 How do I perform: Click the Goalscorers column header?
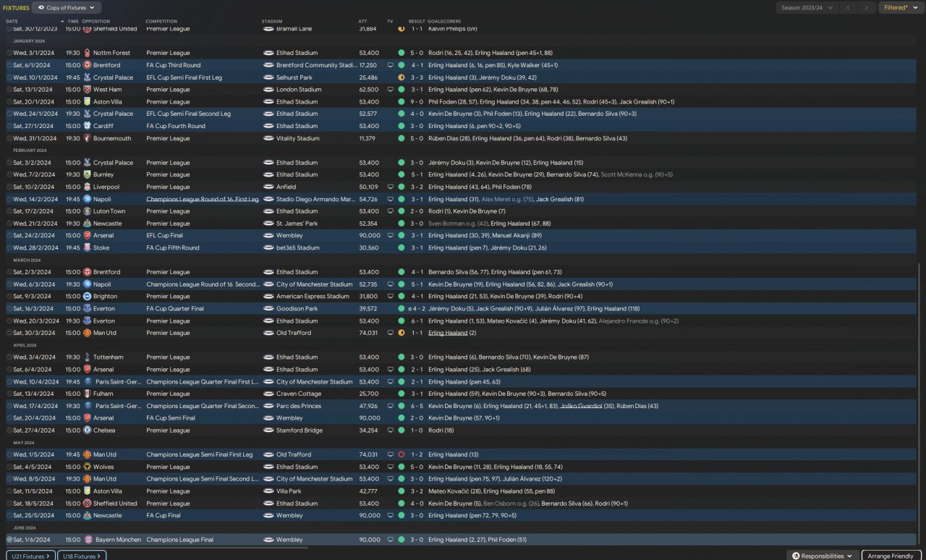(x=443, y=21)
